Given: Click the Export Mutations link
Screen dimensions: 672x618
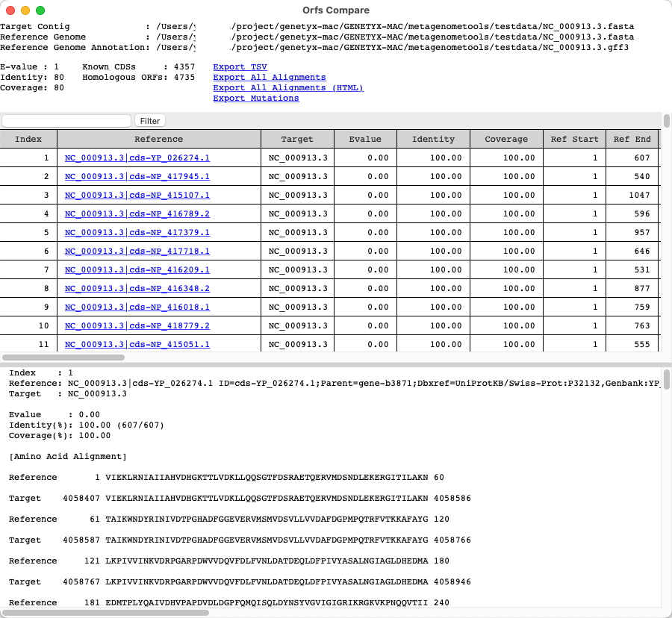Looking at the screenshot, I should 256,98.
